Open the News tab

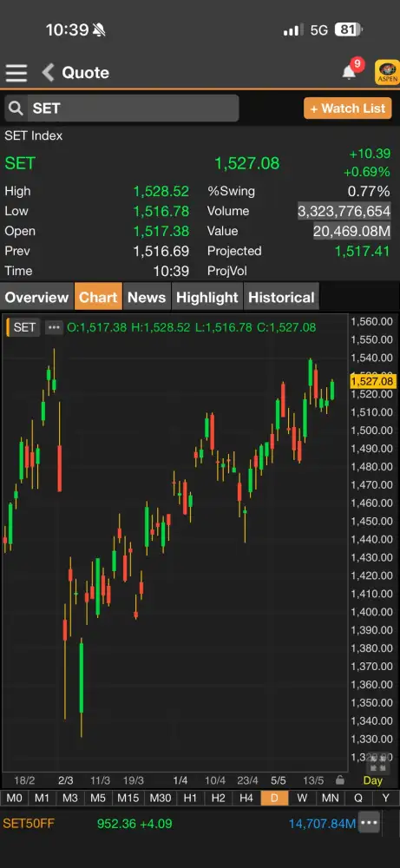tap(147, 297)
